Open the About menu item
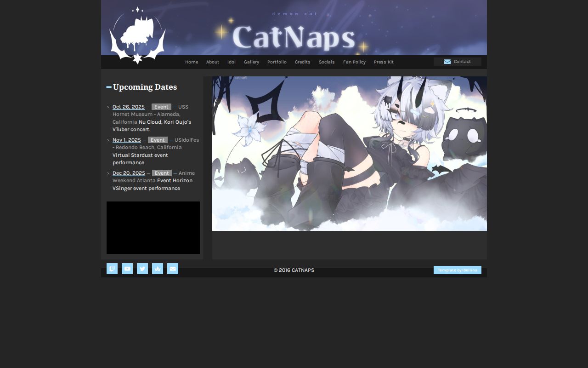 [x=213, y=62]
